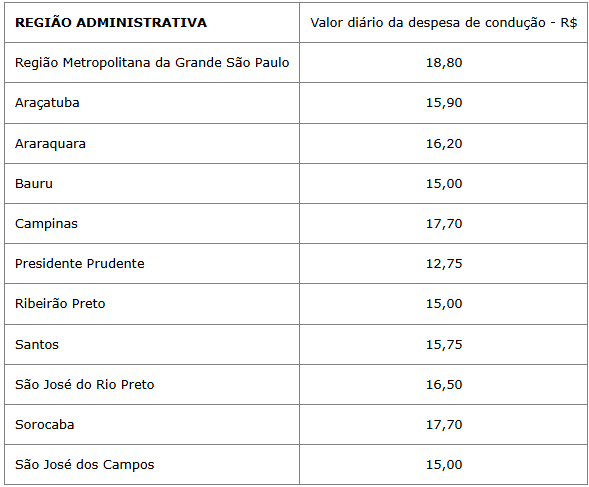Select the Bauru region cell
The image size is (589, 487).
(x=152, y=184)
